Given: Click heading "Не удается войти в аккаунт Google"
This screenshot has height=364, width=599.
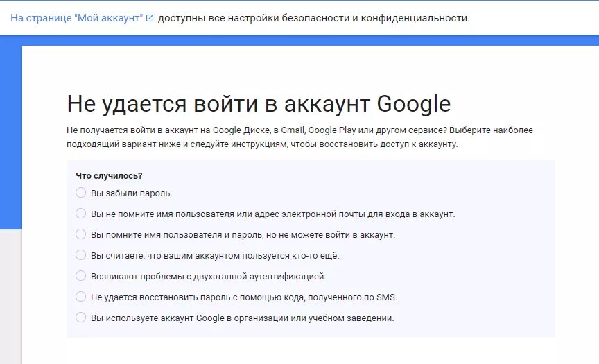Looking at the screenshot, I should pyautogui.click(x=259, y=103).
